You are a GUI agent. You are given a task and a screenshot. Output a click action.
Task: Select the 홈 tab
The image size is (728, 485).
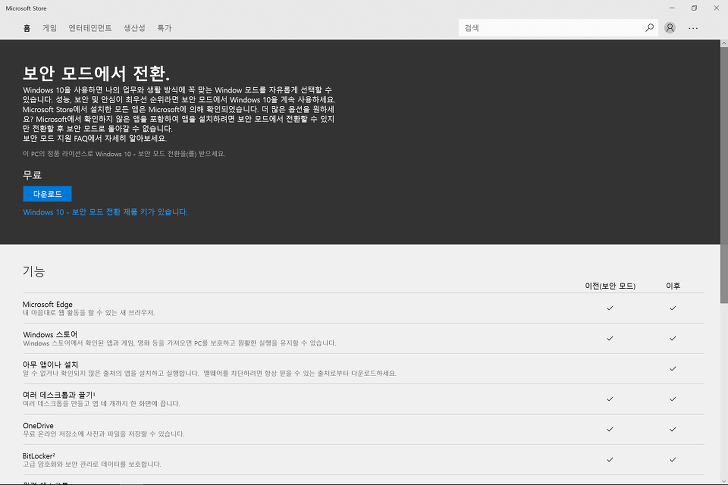[27, 28]
